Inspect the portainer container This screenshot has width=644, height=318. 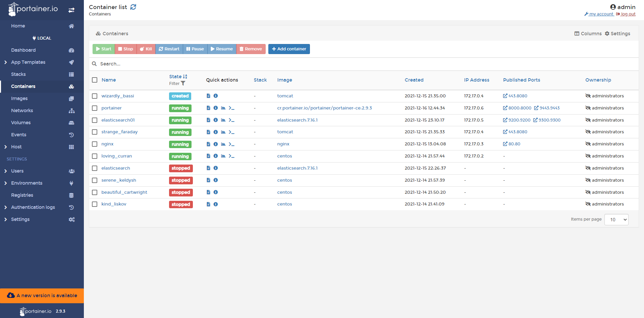(x=216, y=108)
